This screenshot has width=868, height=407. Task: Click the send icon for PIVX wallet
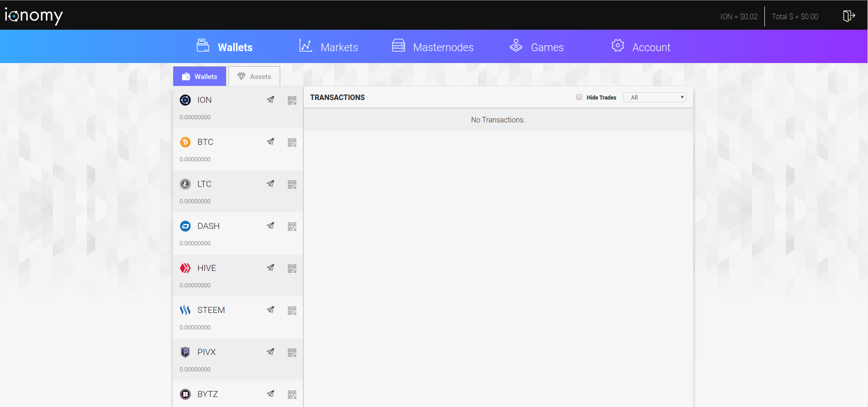[x=271, y=352]
